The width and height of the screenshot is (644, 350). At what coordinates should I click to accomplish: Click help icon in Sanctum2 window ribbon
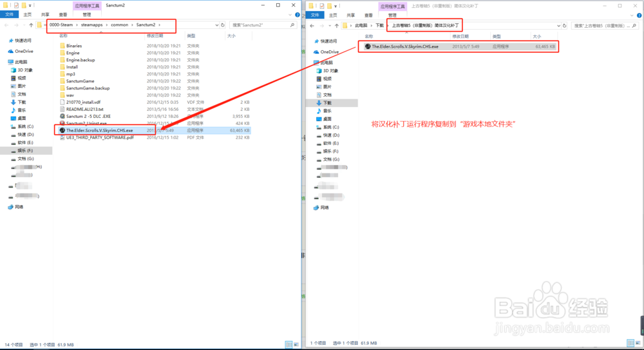click(298, 15)
